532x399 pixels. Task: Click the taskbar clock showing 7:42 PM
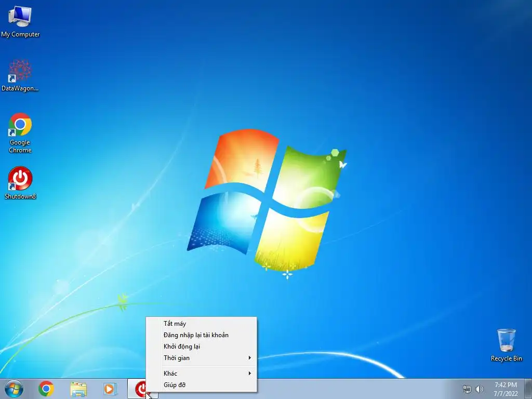(506, 389)
